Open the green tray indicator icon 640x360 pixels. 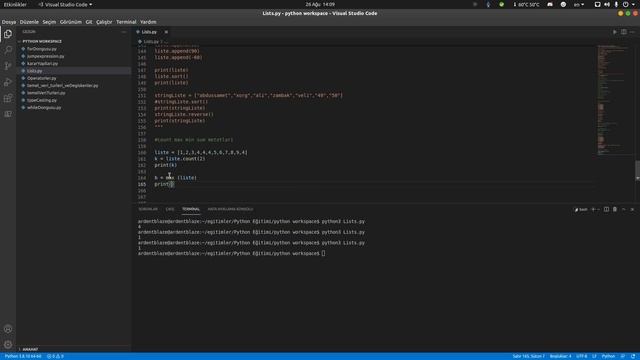[501, 4]
